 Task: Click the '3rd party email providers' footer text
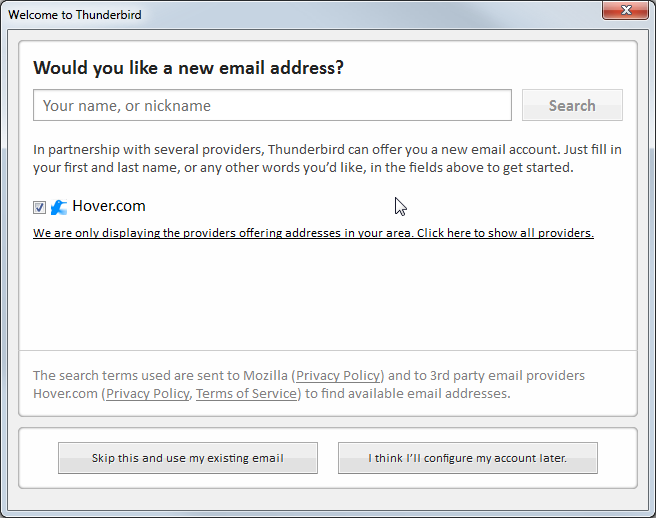click(499, 376)
